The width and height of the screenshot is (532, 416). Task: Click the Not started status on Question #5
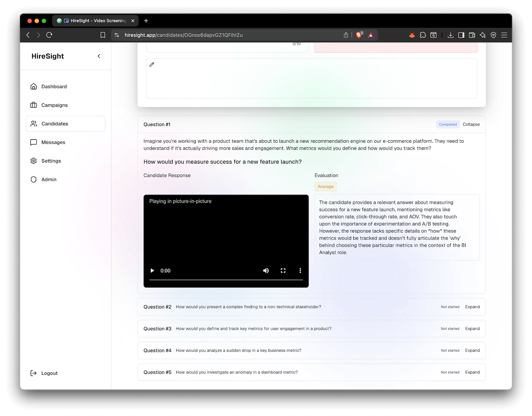(x=450, y=372)
